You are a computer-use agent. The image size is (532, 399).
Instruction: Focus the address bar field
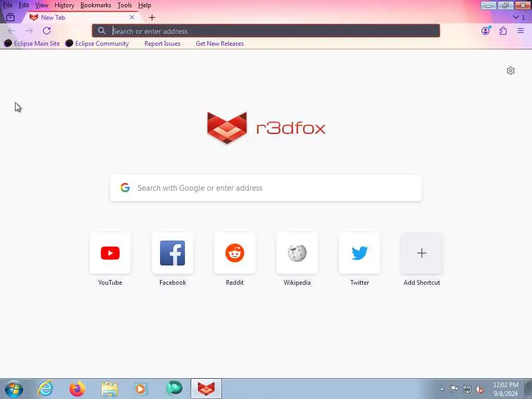coord(266,31)
